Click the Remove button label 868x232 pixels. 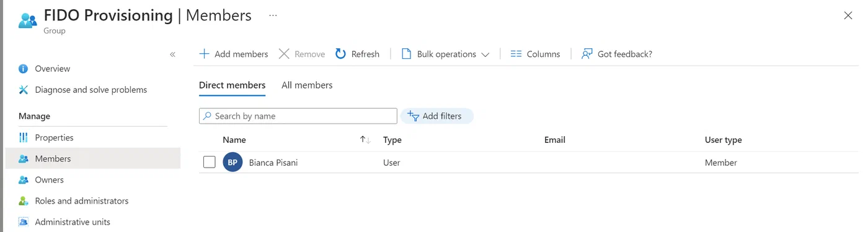310,54
